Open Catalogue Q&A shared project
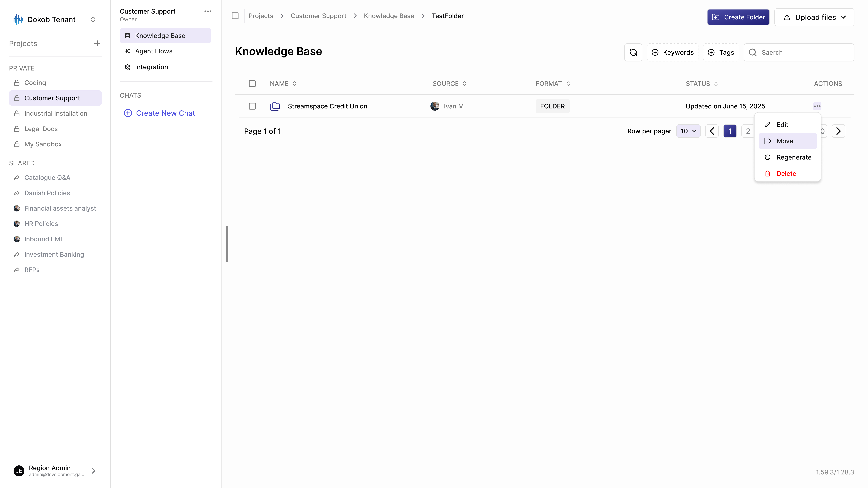Viewport: 868px width, 488px height. (x=55, y=177)
